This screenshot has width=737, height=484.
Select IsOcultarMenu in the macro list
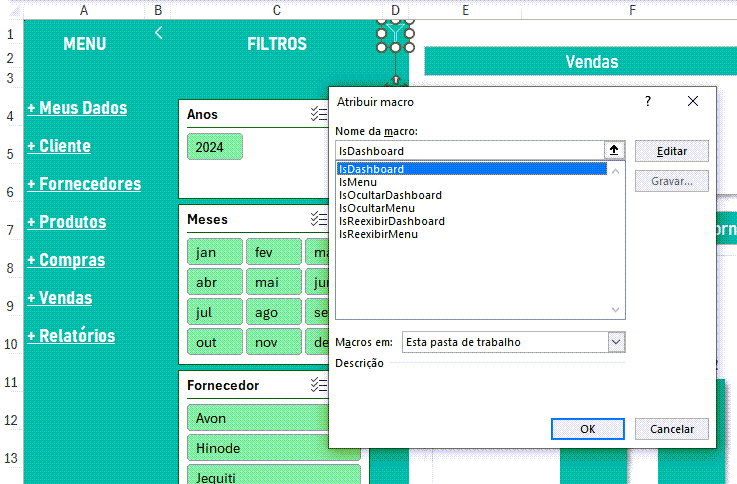click(x=376, y=208)
